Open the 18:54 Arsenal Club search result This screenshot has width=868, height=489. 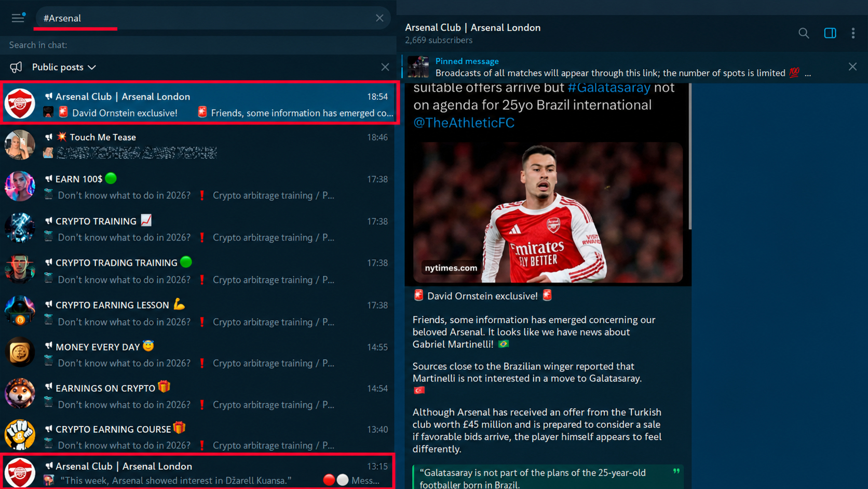(x=199, y=102)
